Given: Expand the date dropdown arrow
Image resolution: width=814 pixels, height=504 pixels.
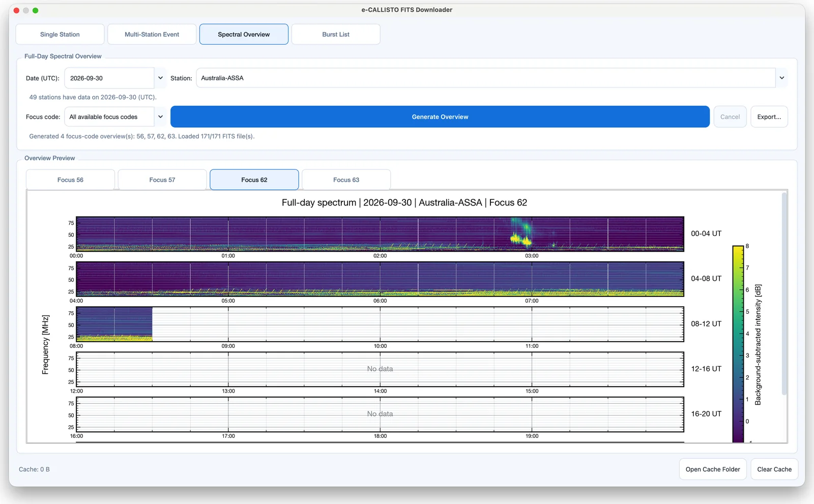Looking at the screenshot, I should [x=160, y=78].
